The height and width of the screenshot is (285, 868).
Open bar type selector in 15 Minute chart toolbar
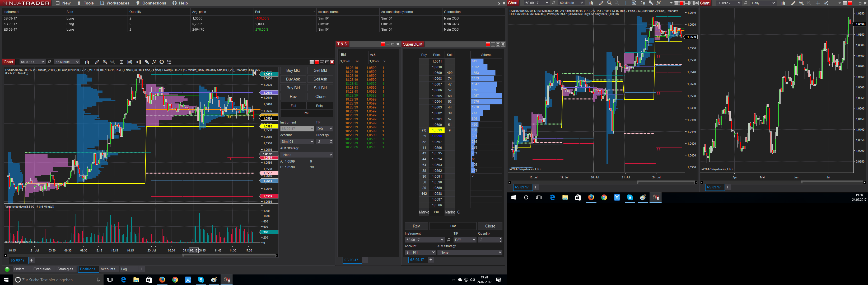click(87, 62)
